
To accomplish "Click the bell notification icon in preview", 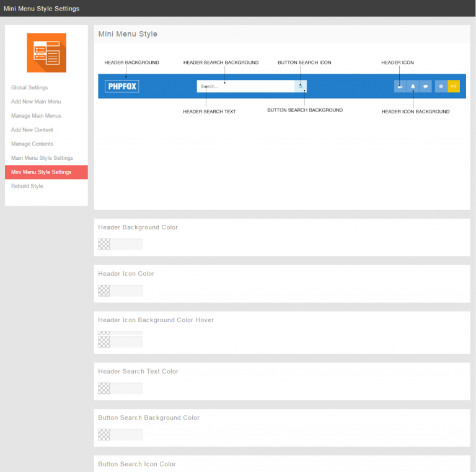I will [413, 86].
